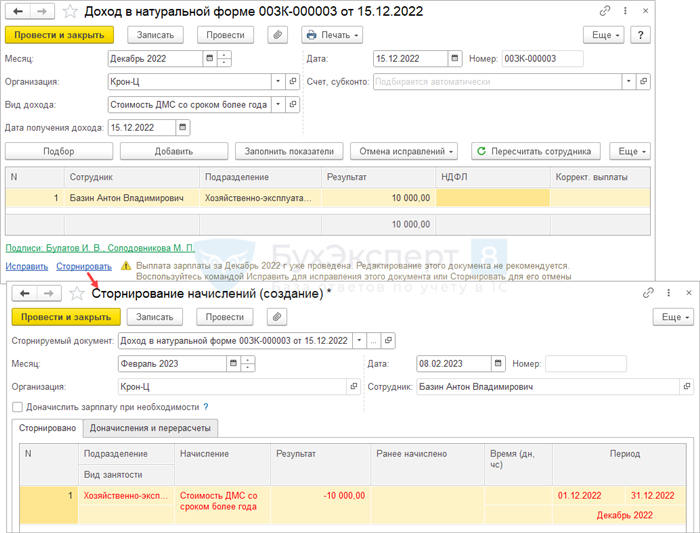This screenshot has width=700, height=533.
Task: Go forward arrow in Сторнирование начислений window
Action: (x=49, y=294)
